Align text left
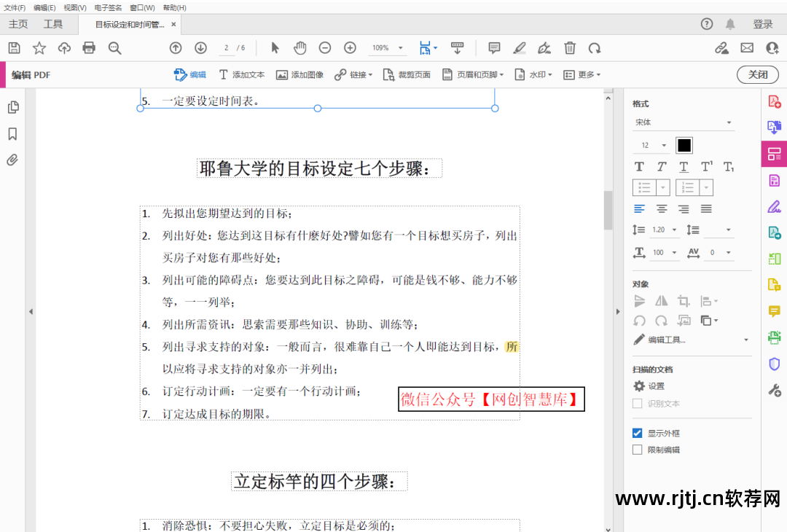Image resolution: width=787 pixels, height=532 pixels. (x=639, y=208)
